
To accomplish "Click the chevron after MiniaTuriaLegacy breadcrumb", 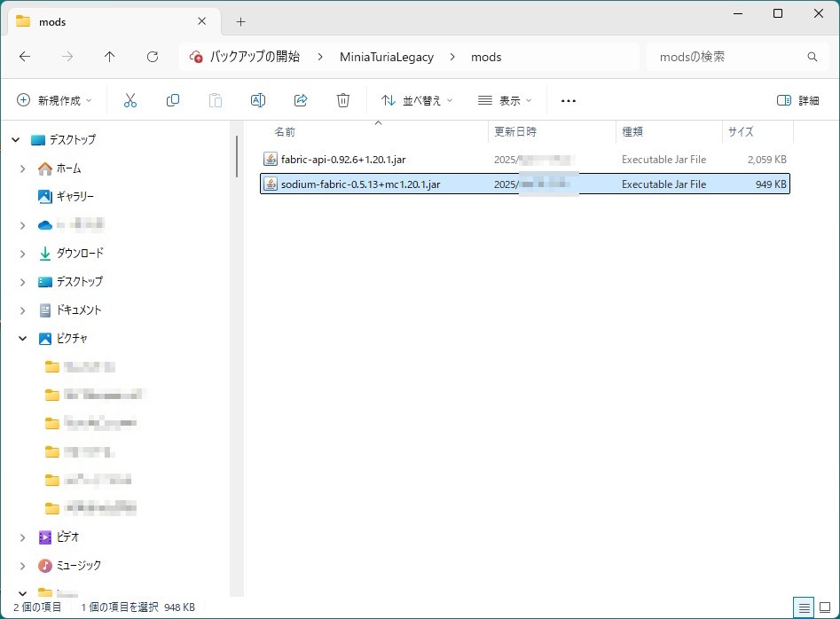I will click(x=452, y=57).
